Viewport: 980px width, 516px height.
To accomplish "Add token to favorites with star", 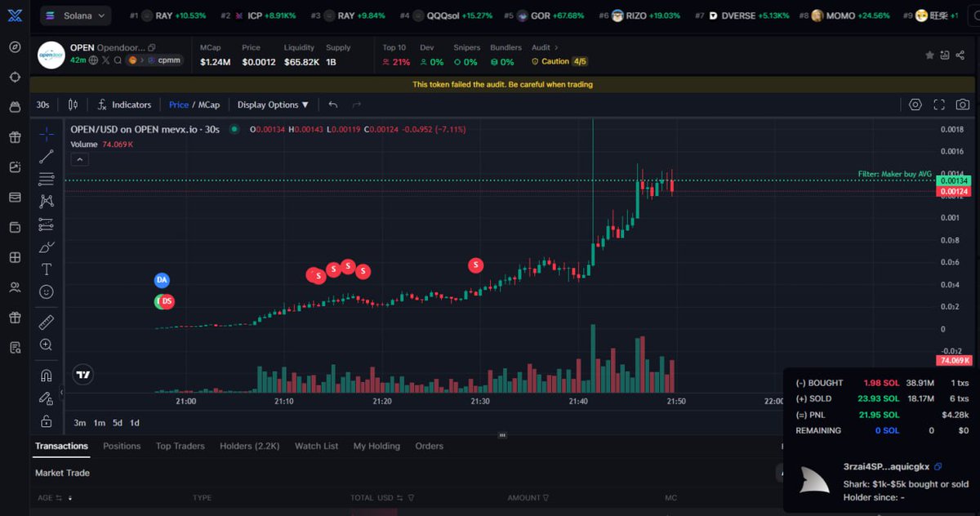I will click(x=929, y=56).
